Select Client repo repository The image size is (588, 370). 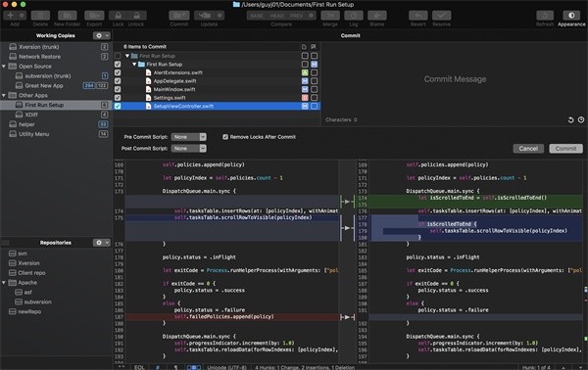point(56,273)
